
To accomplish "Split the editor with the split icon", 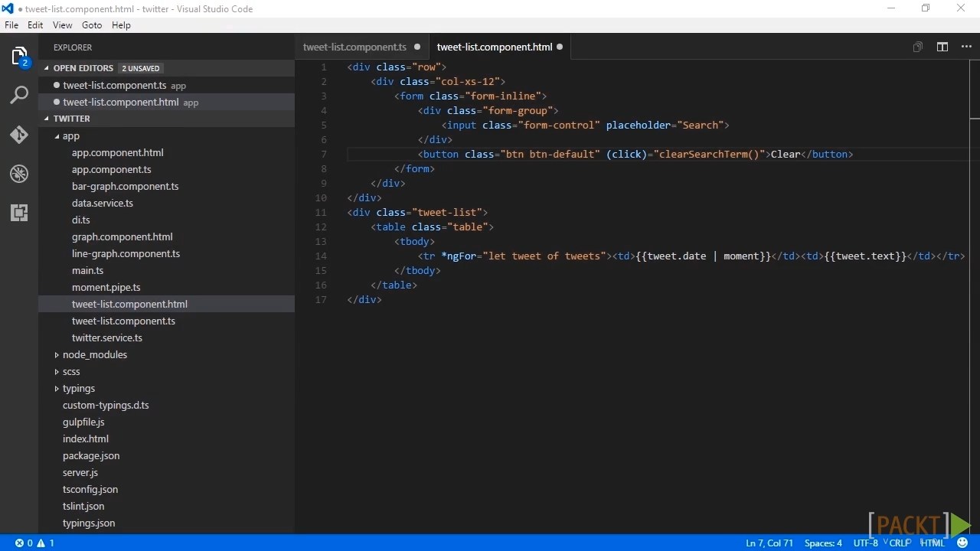I will 942,47.
